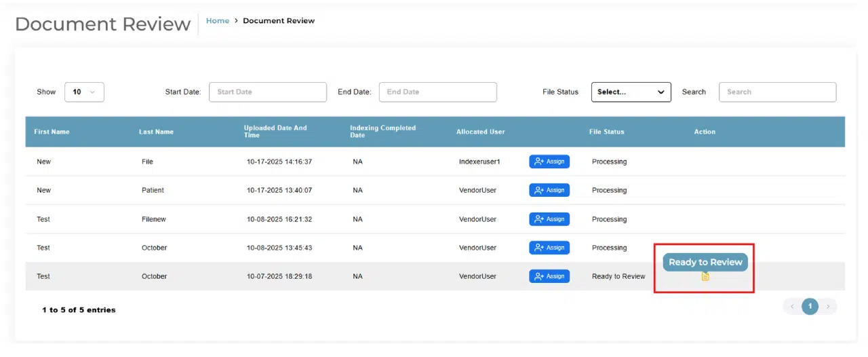
Task: Sort by First Name column header
Action: point(52,132)
